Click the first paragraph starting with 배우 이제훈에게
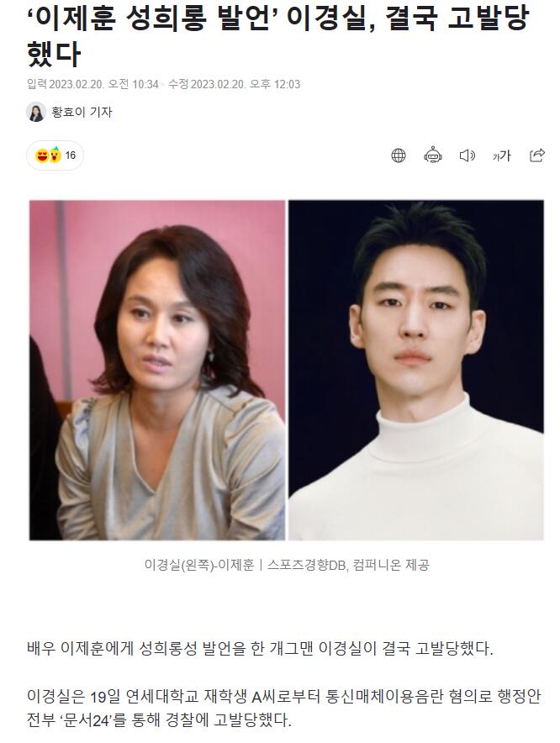The width and height of the screenshot is (560, 743). click(260, 648)
